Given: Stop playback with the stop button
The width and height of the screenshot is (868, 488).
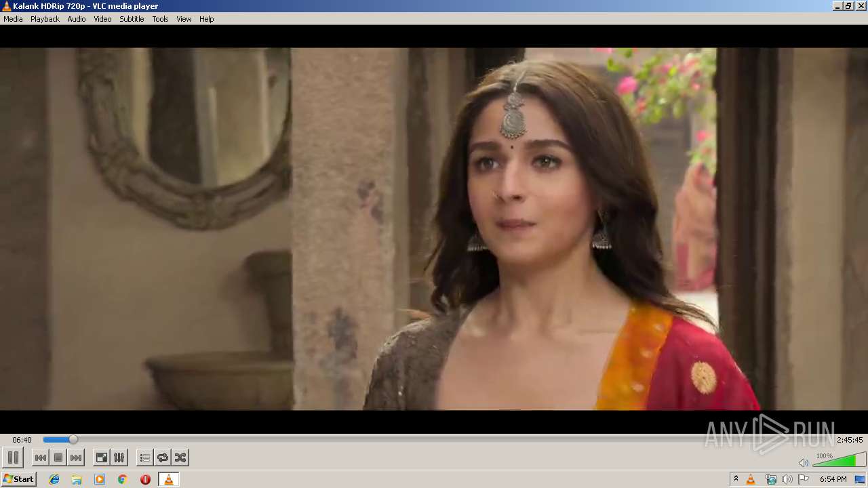Looking at the screenshot, I should point(58,457).
